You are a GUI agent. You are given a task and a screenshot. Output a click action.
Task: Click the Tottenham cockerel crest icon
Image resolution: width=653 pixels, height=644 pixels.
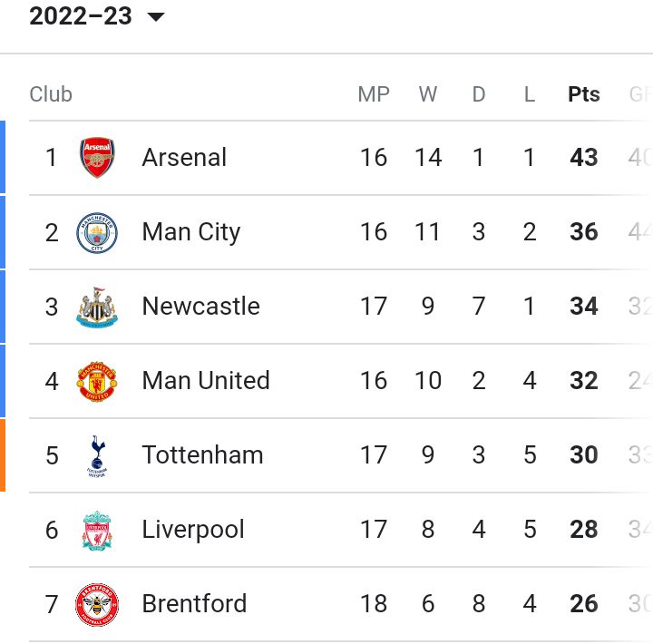[x=97, y=455]
